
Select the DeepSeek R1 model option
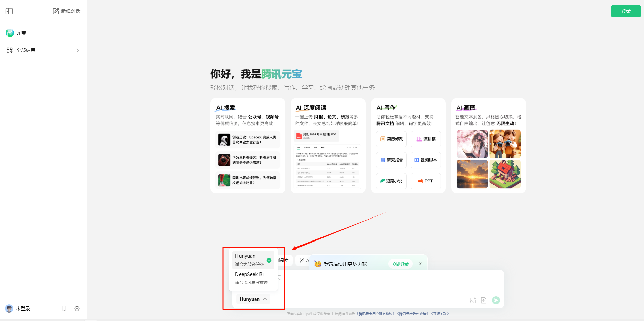253,278
